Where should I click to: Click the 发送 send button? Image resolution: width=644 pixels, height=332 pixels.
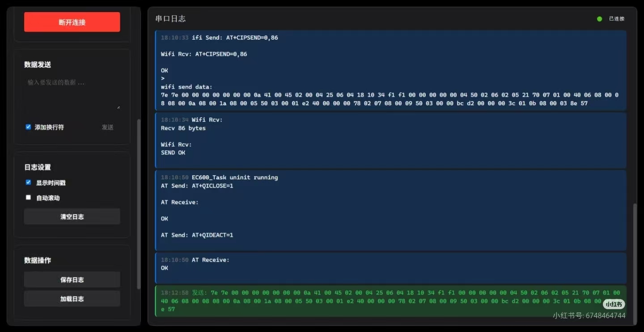[x=107, y=127]
